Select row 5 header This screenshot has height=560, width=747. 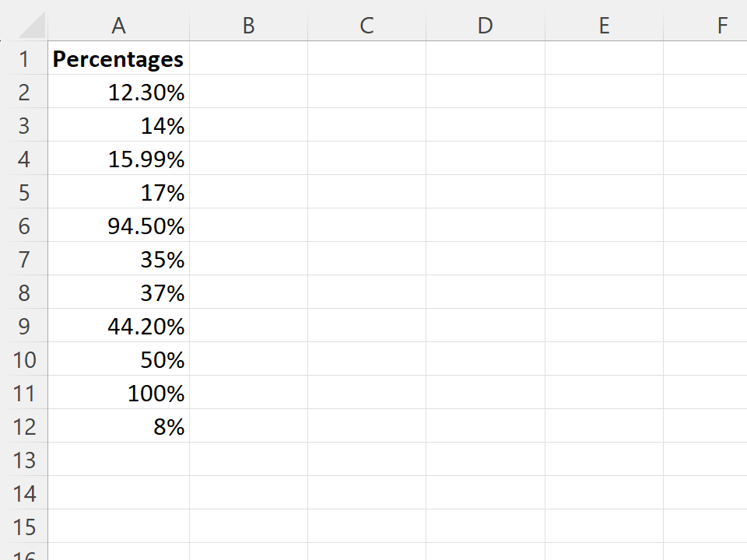pyautogui.click(x=24, y=192)
